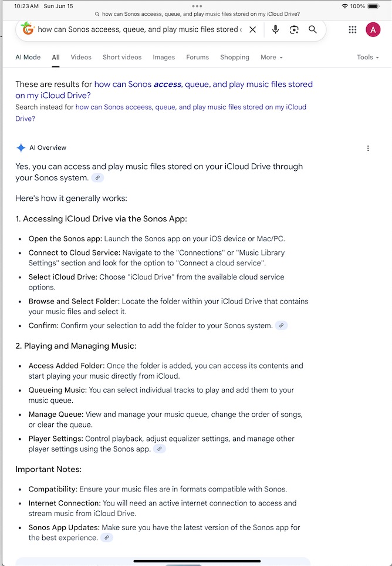The height and width of the screenshot is (566, 392).
Task: Open Google Lens image search
Action: (x=294, y=29)
